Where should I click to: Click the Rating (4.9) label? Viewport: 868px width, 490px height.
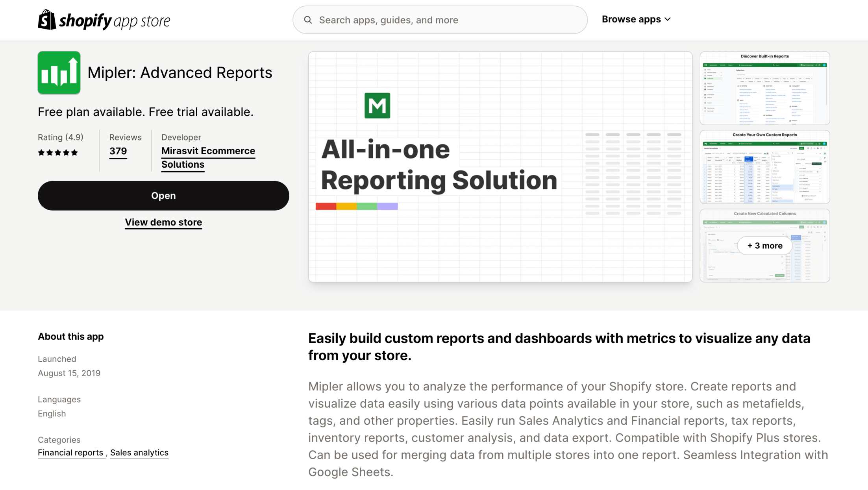(x=61, y=137)
